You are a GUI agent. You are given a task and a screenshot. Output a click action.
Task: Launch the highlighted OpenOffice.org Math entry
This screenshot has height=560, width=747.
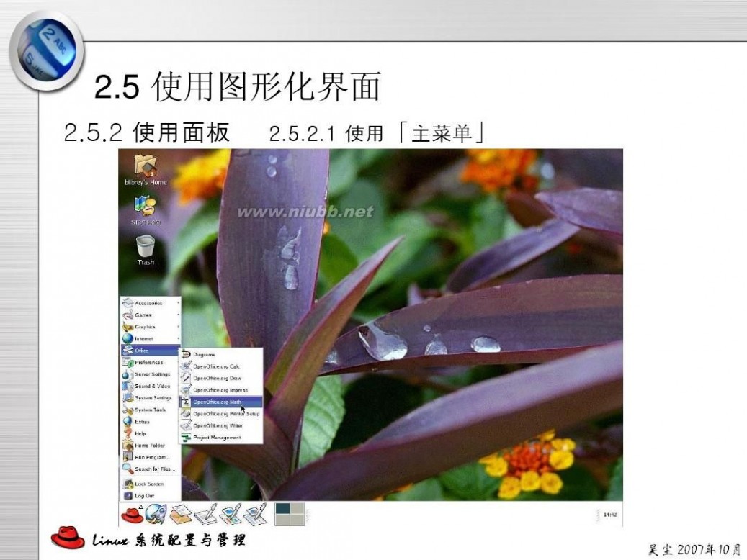pos(220,402)
